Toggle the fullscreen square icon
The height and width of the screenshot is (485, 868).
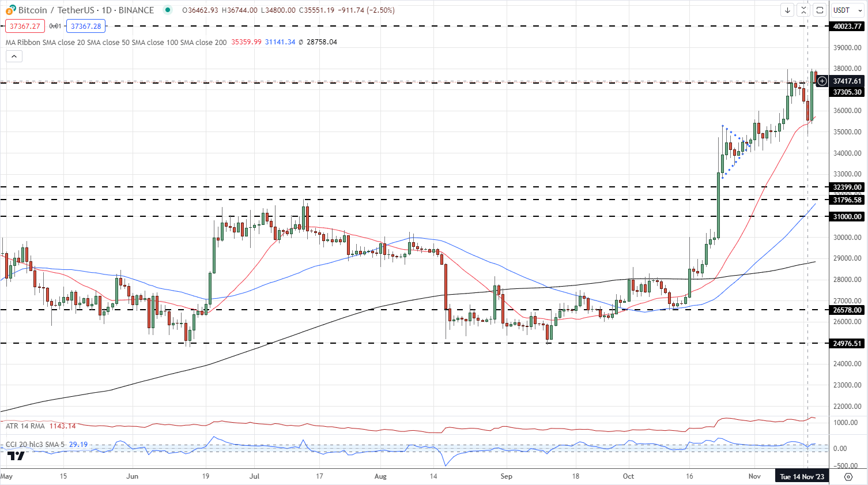pos(820,10)
